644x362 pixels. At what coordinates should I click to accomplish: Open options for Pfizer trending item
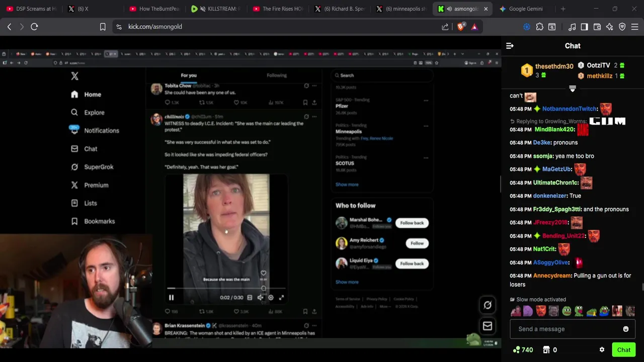coord(426,100)
